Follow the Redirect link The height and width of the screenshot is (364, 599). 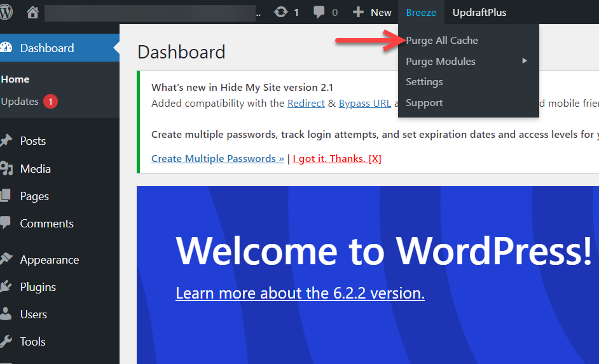(x=306, y=103)
